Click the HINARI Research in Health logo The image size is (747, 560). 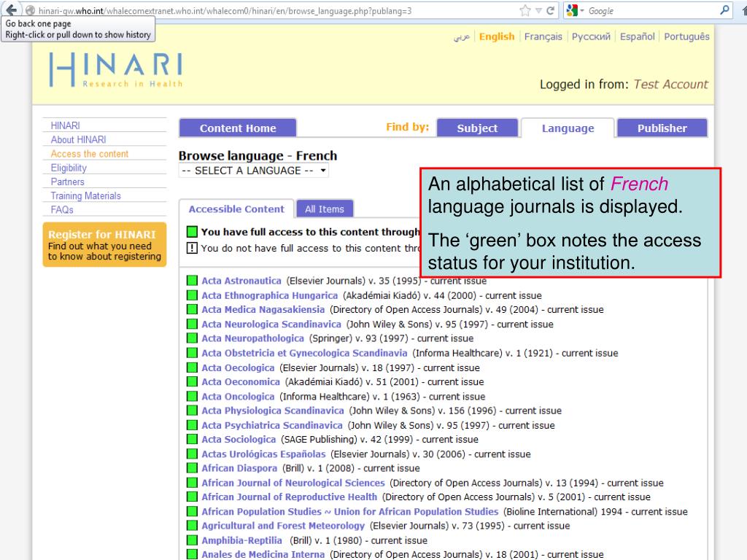point(116,70)
